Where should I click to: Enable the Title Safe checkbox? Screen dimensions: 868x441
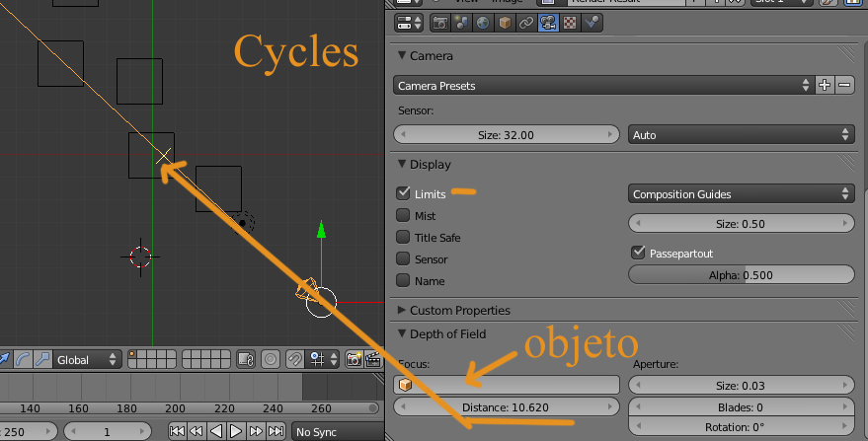pos(403,237)
